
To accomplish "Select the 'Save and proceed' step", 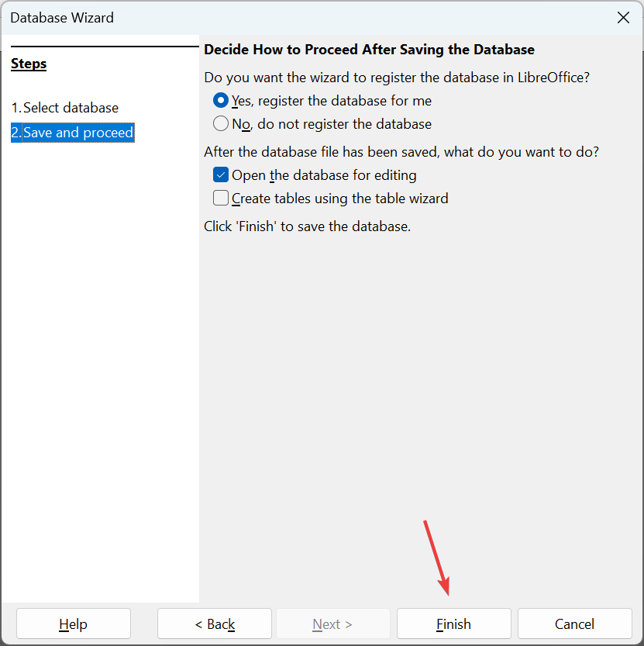I will (x=73, y=133).
